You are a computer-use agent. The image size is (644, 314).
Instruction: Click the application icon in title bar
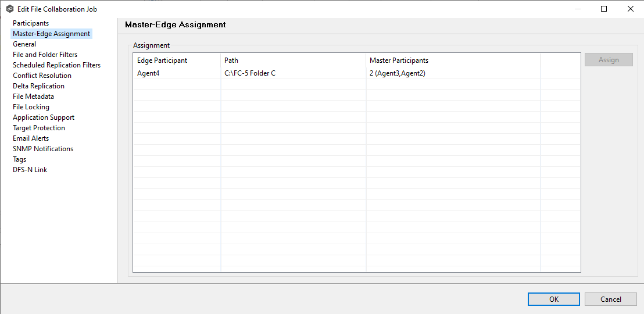tap(10, 9)
